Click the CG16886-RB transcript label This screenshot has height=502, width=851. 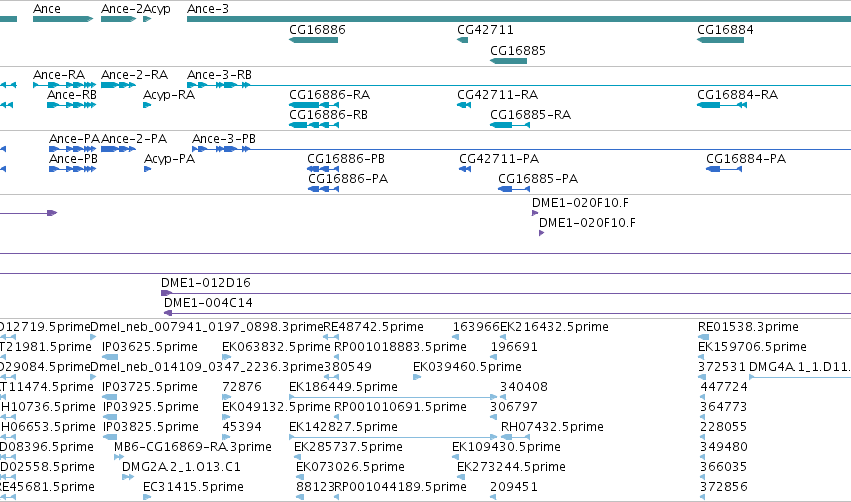click(x=328, y=115)
